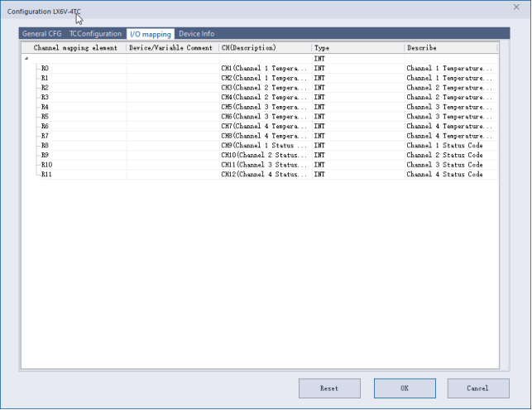The height and width of the screenshot is (410, 532).
Task: Click 'Channel 4 Status Code' in Describe column
Action: [x=444, y=174]
